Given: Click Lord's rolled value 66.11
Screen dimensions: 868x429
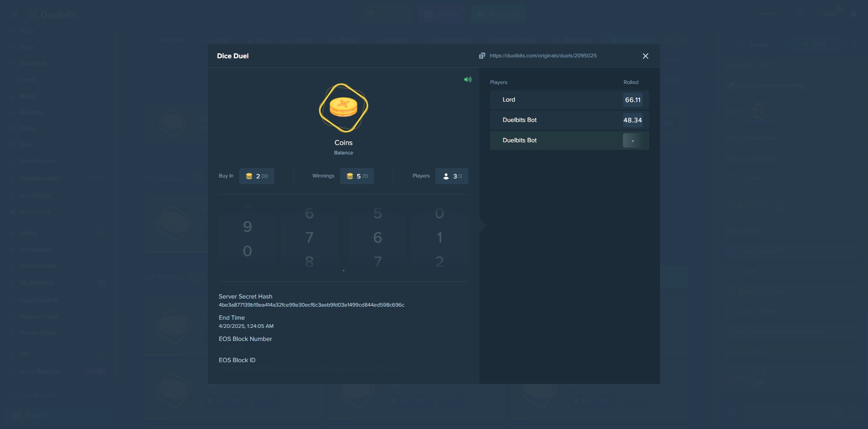Looking at the screenshot, I should (x=632, y=100).
